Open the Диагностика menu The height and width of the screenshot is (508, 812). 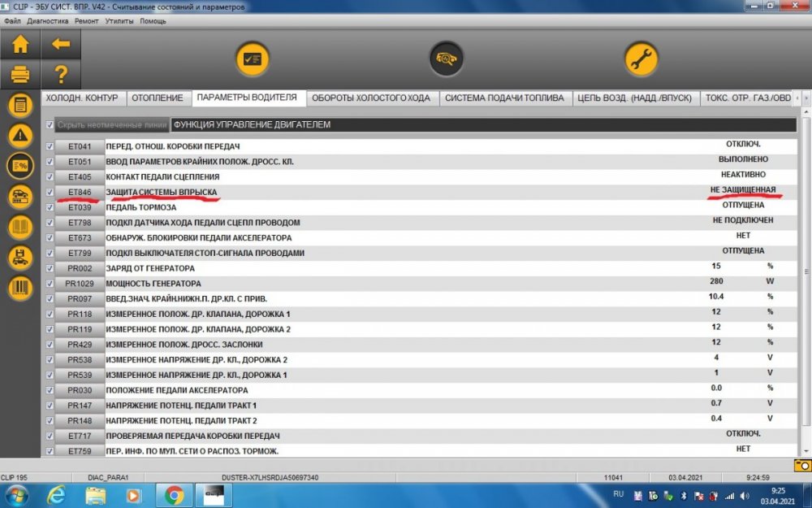pos(48,21)
